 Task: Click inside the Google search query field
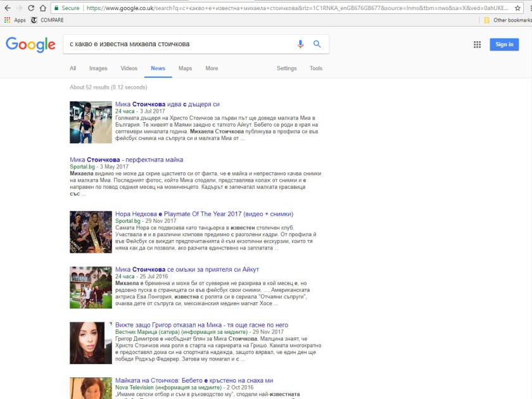(177, 44)
